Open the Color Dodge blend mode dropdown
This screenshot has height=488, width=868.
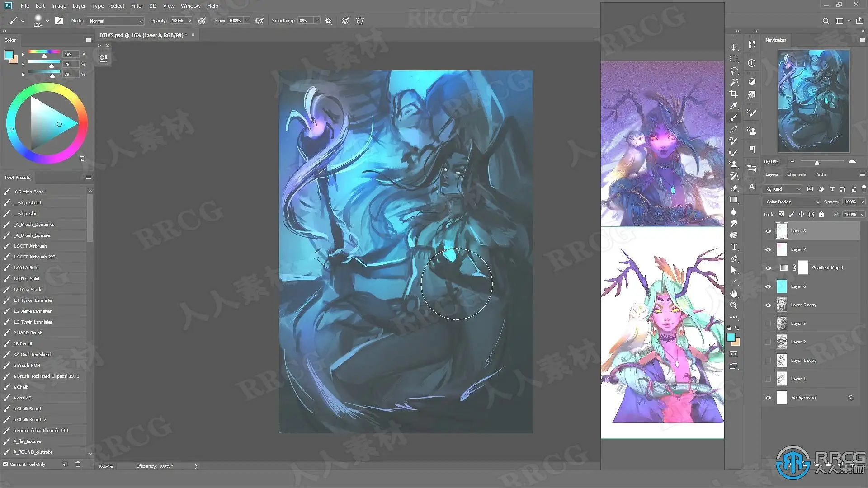792,202
